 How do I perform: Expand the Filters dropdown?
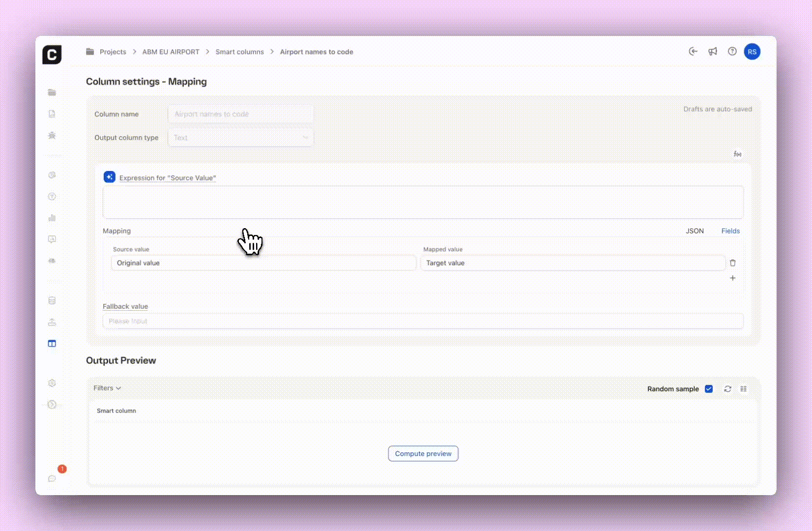pos(107,388)
